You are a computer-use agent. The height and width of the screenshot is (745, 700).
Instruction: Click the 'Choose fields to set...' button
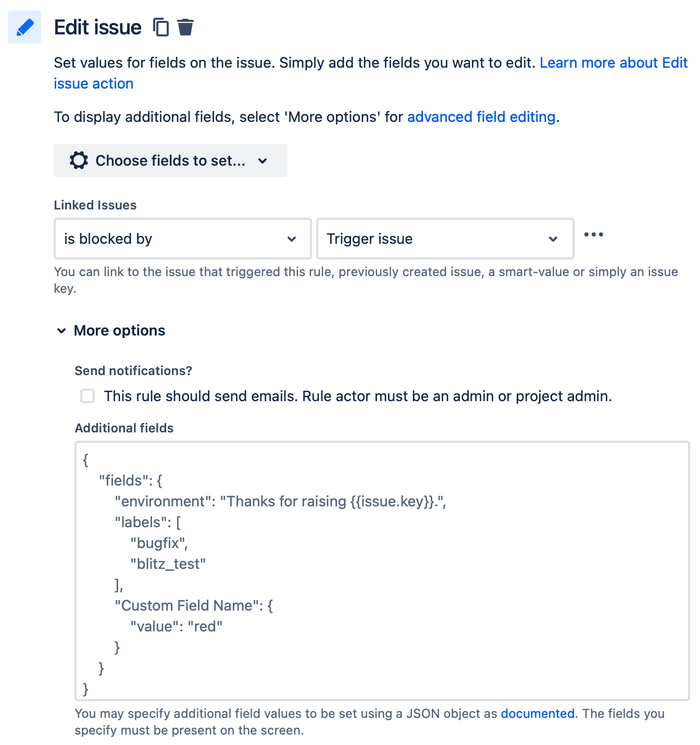pyautogui.click(x=170, y=160)
